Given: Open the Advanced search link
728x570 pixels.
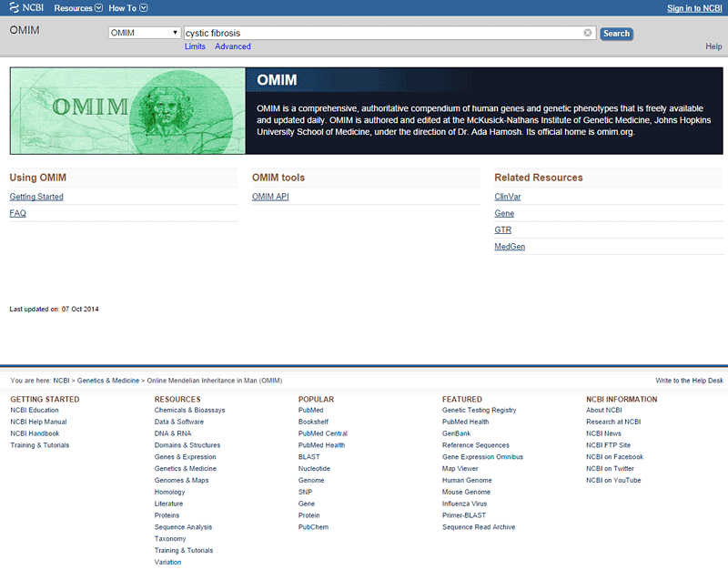Looking at the screenshot, I should click(x=233, y=46).
